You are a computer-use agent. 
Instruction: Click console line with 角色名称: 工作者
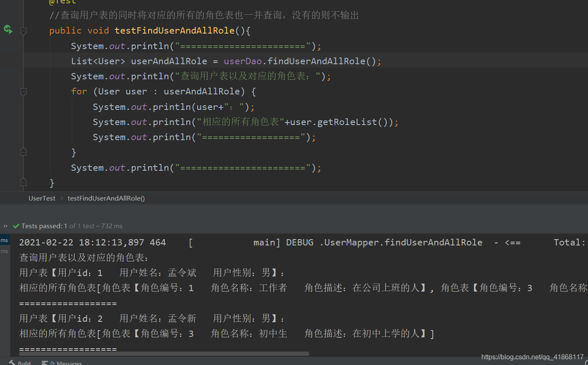[303, 288]
